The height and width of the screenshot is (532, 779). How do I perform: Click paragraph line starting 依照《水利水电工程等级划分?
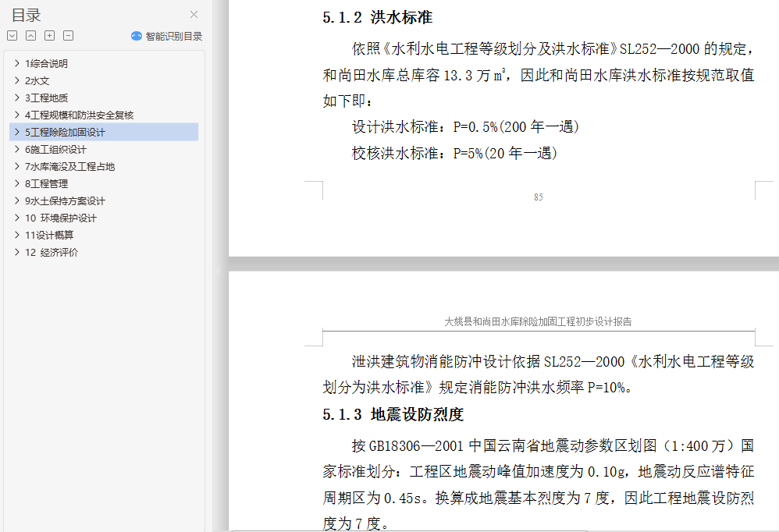tap(553, 49)
